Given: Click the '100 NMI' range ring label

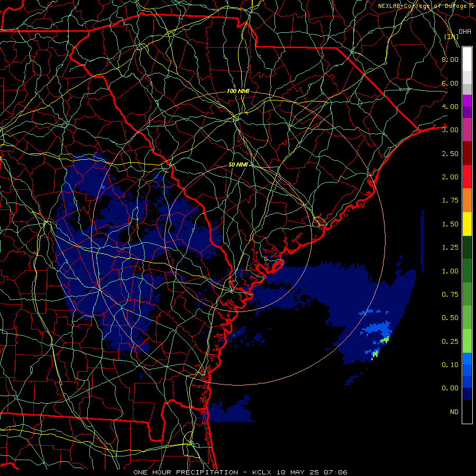Looking at the screenshot, I should [239, 91].
